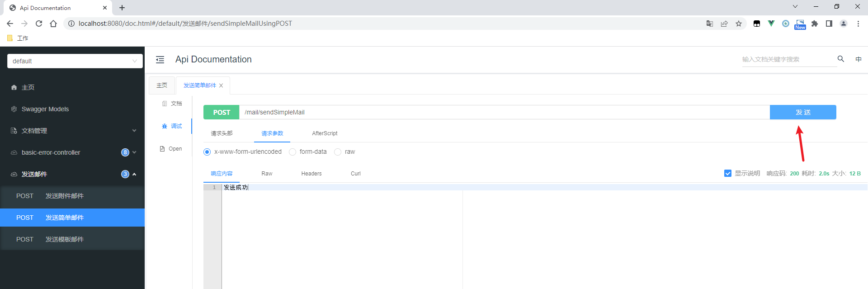The image size is (868, 289).
Task: Open the default group dropdown
Action: coord(75,61)
